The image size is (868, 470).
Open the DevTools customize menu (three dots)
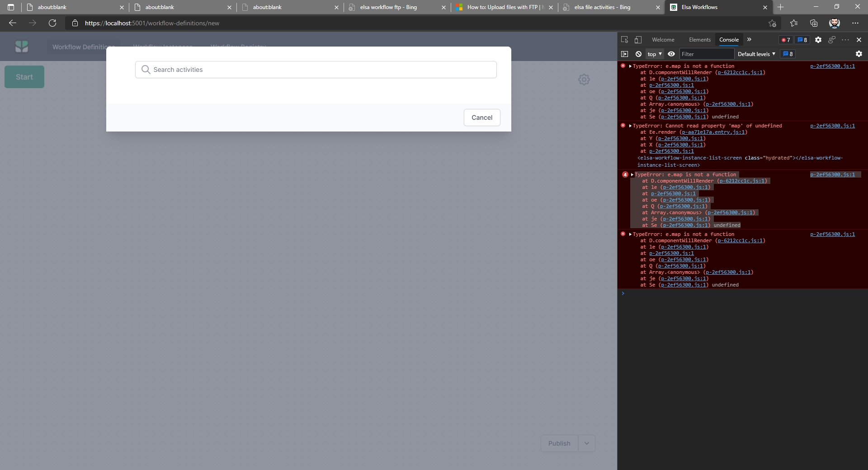845,40
